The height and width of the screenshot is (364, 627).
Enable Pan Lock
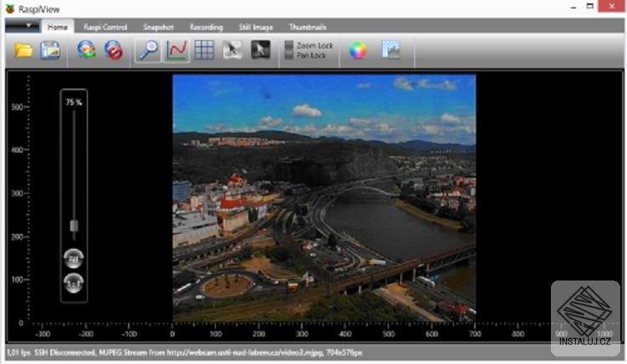306,55
